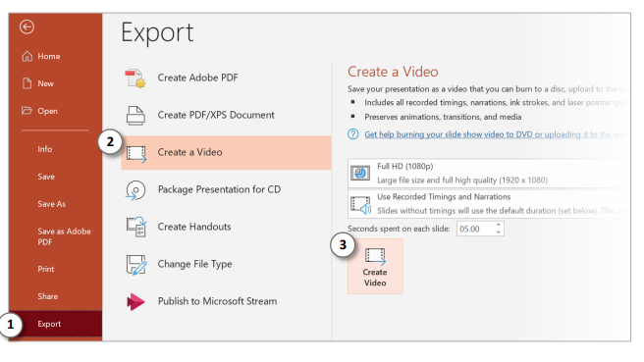
Task: Select Create PDF/XPS Document
Action: [x=226, y=116]
